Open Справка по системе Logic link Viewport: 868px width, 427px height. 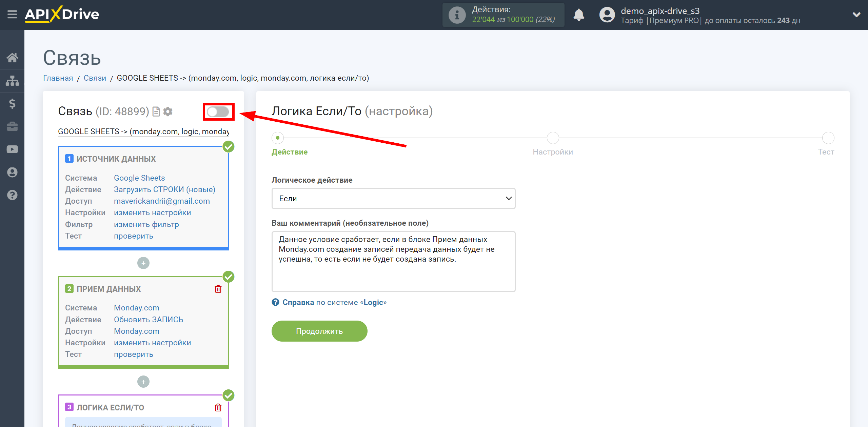pyautogui.click(x=334, y=302)
